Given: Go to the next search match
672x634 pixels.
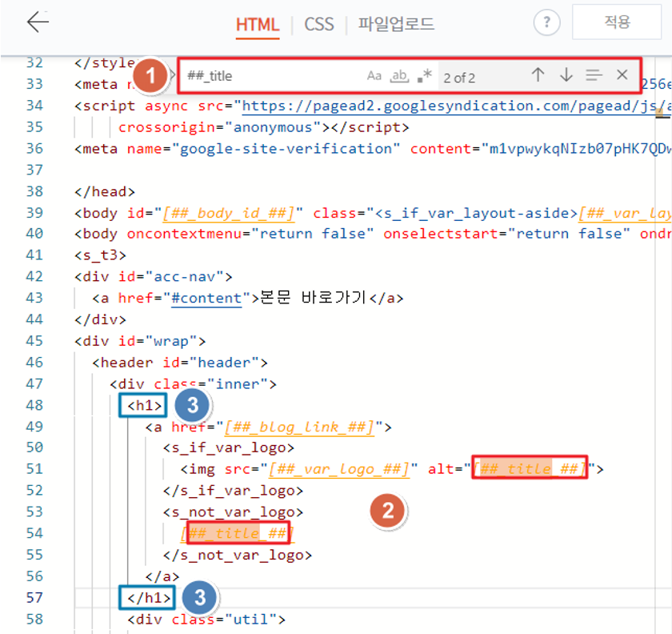Looking at the screenshot, I should pos(566,74).
